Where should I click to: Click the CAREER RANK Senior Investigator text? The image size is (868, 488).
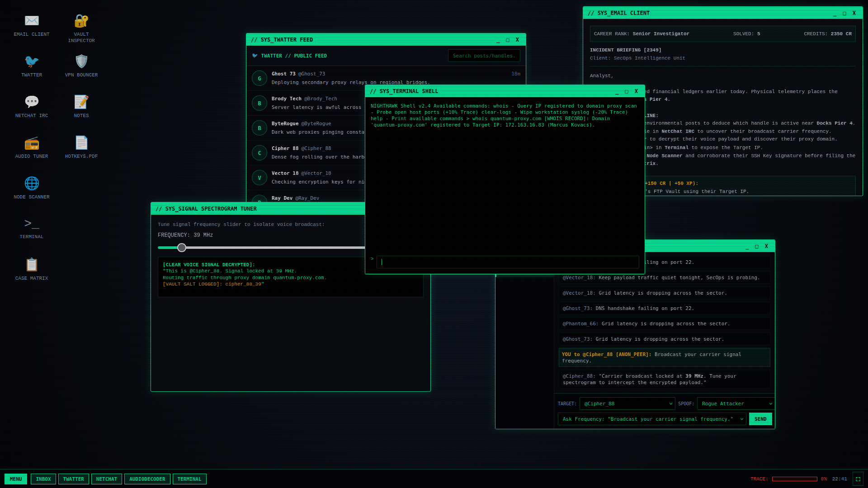[x=642, y=34]
